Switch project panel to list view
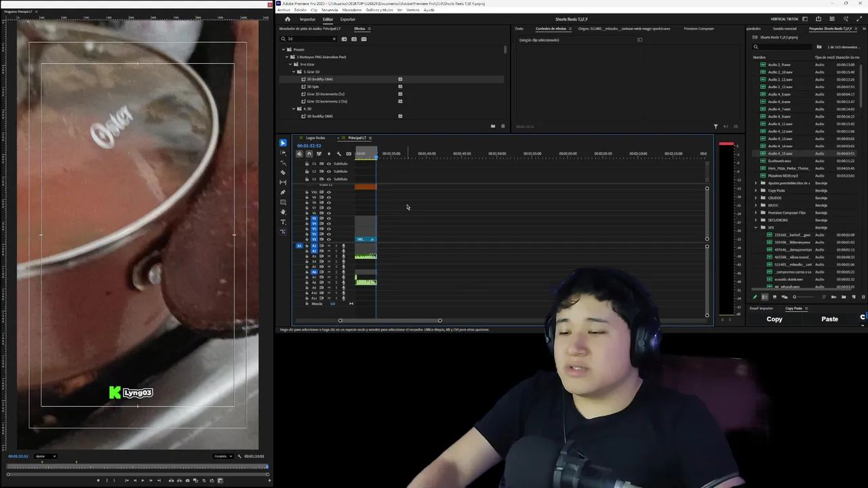The image size is (868, 488). coord(765,297)
